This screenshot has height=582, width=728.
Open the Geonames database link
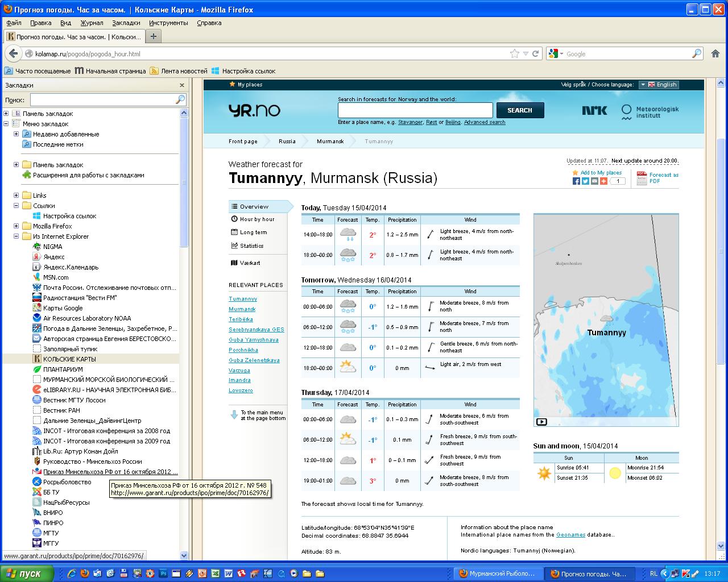pyautogui.click(x=570, y=535)
